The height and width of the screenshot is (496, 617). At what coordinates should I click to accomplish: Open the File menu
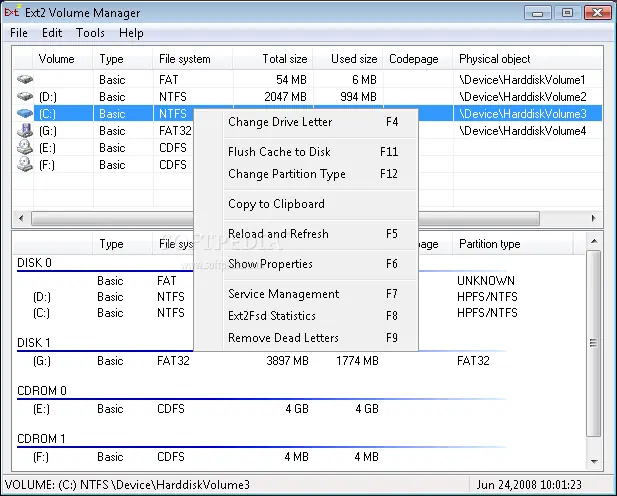(18, 33)
